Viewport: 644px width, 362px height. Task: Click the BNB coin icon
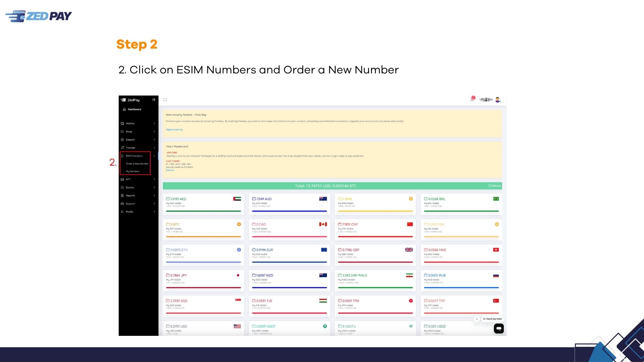click(411, 199)
